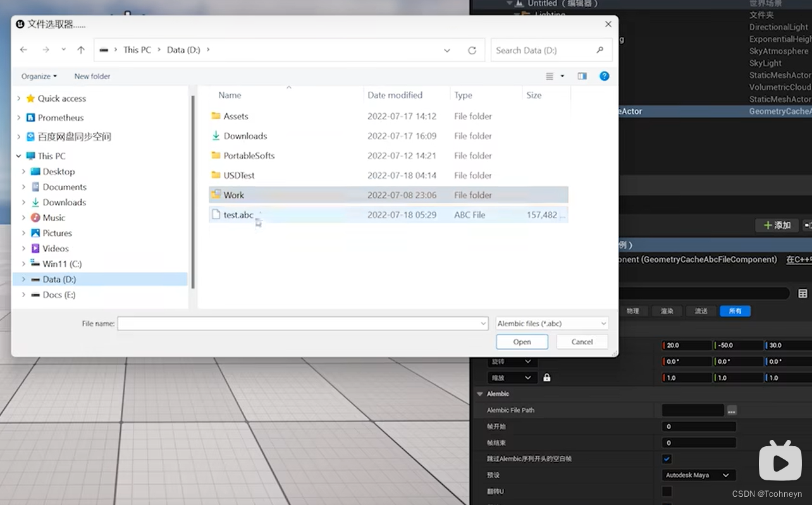Click the 添加 button in Details panel
812x505 pixels.
(x=777, y=225)
